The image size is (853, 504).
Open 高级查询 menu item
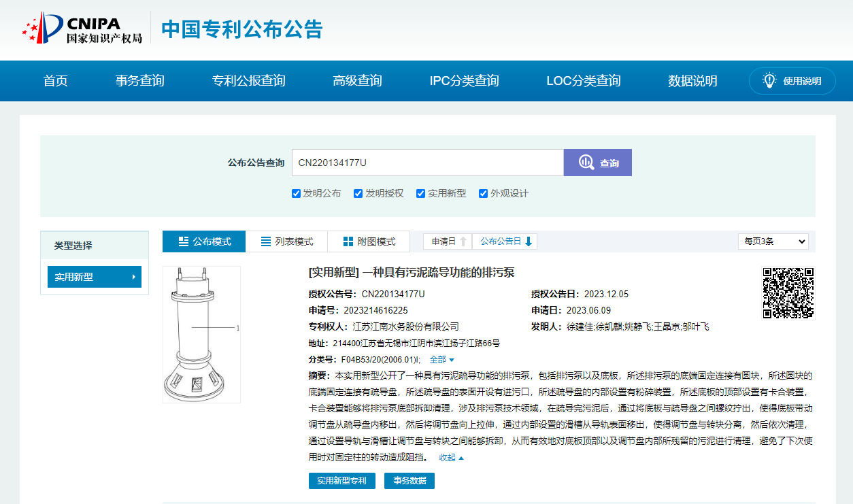coord(358,81)
